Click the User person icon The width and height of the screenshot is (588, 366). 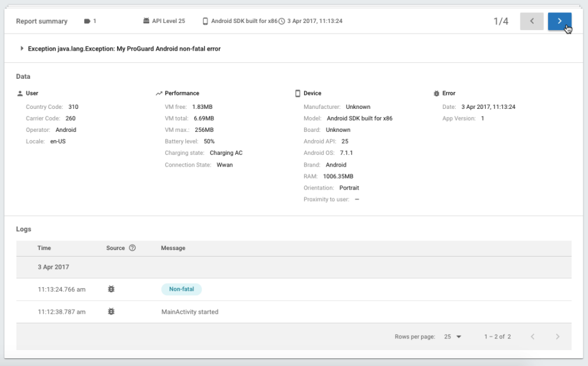20,94
